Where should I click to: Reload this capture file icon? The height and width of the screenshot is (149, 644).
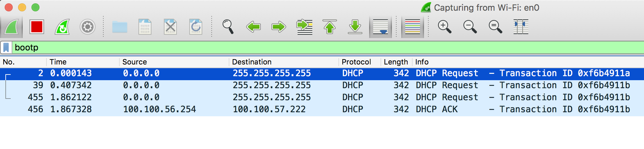pyautogui.click(x=196, y=27)
